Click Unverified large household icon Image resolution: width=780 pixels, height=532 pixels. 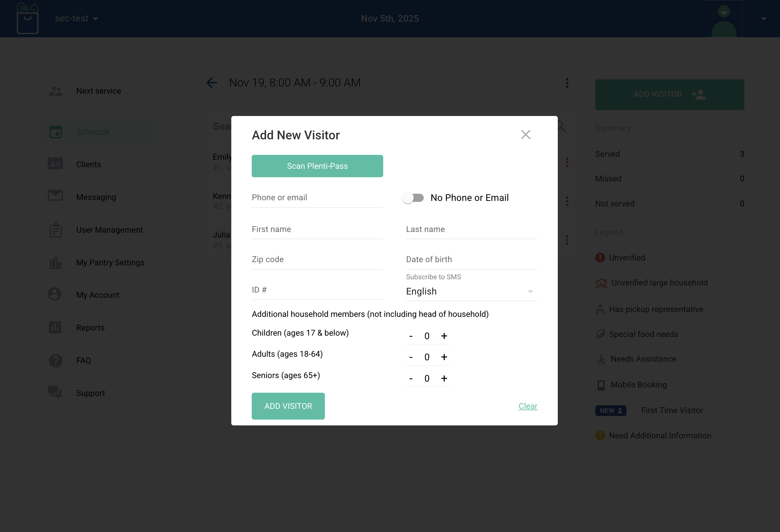pos(601,283)
